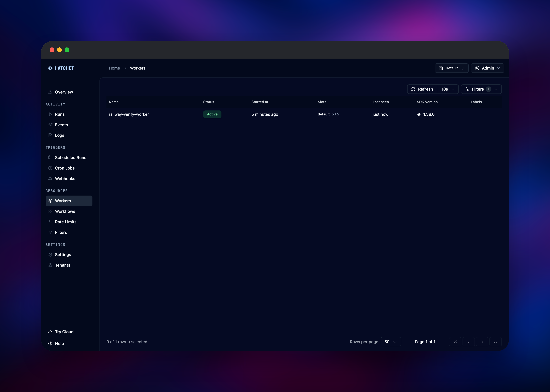Click the Python SDK icon beside 1.38.0
This screenshot has height=392, width=550.
(x=419, y=114)
